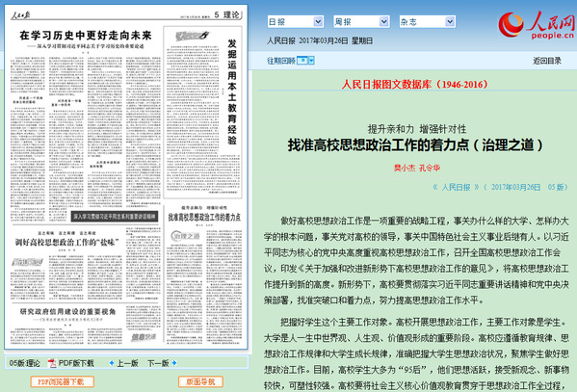
Task: Select article 发掘运用本土教育经验 on the page
Action: (x=232, y=92)
